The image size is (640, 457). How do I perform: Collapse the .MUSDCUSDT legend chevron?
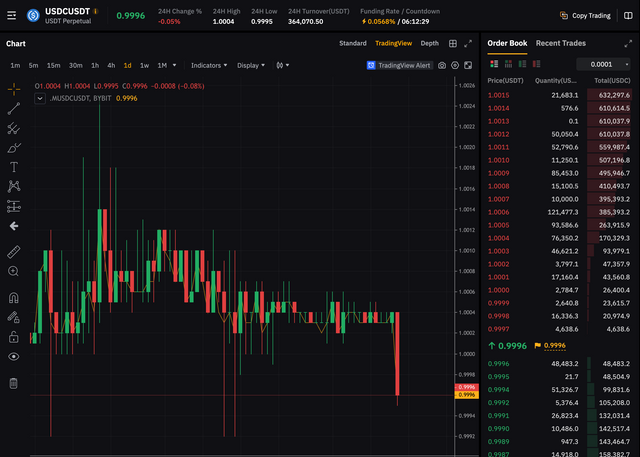[x=40, y=98]
